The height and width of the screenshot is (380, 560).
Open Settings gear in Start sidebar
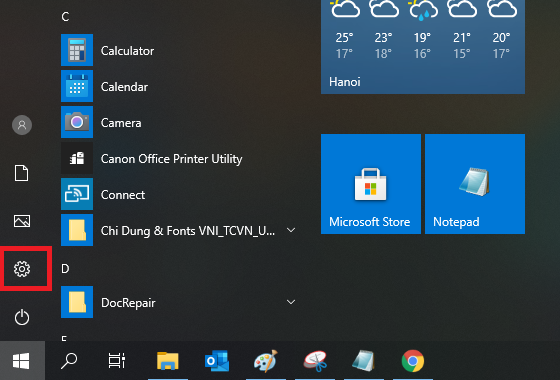22,269
